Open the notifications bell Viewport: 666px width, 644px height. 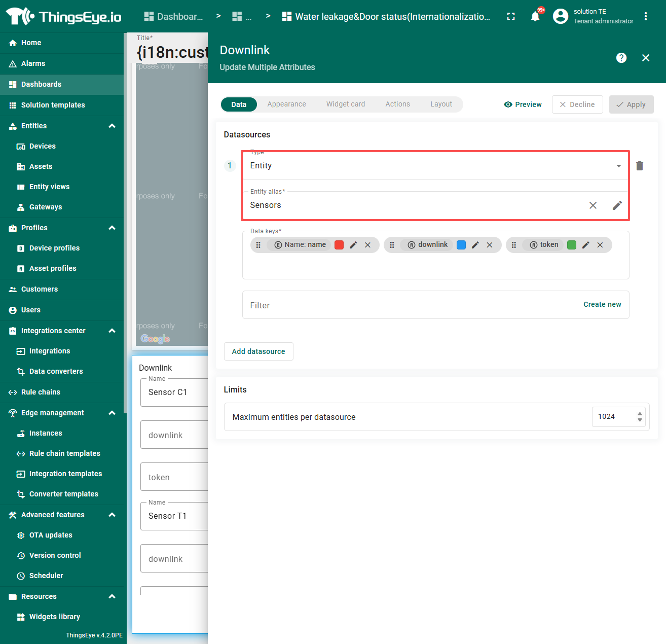click(x=535, y=16)
